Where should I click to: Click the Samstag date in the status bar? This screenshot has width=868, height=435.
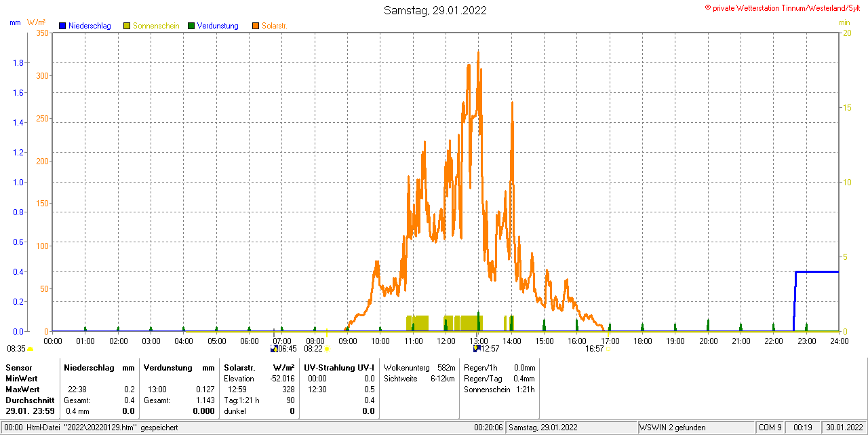click(543, 428)
